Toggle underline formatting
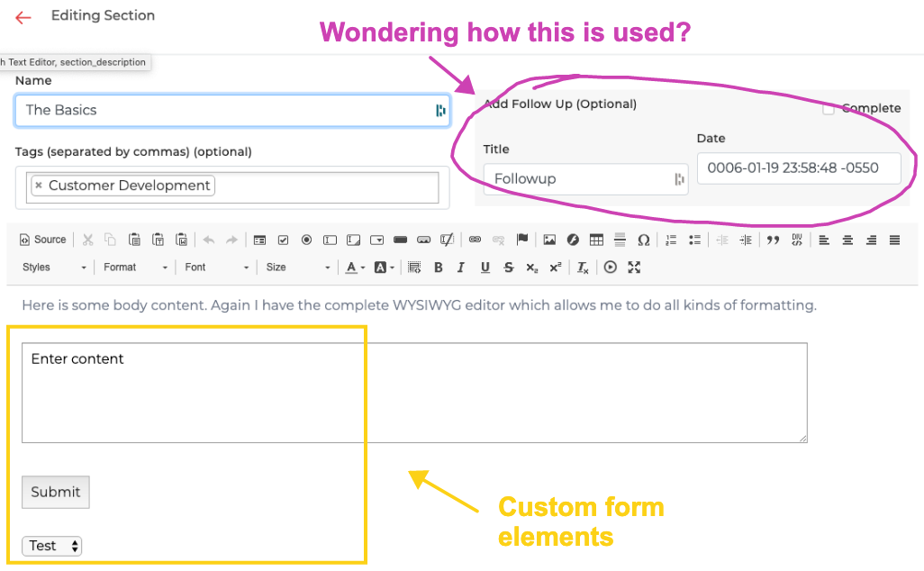The height and width of the screenshot is (571, 924). [x=485, y=267]
